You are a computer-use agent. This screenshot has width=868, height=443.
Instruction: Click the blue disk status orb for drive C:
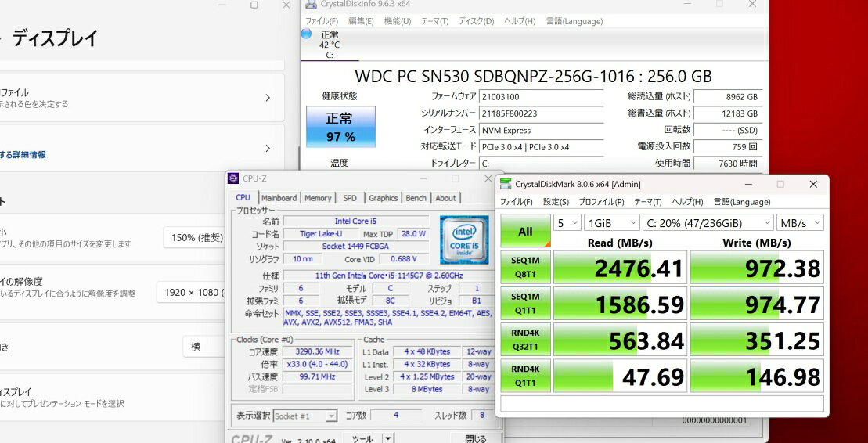point(306,34)
